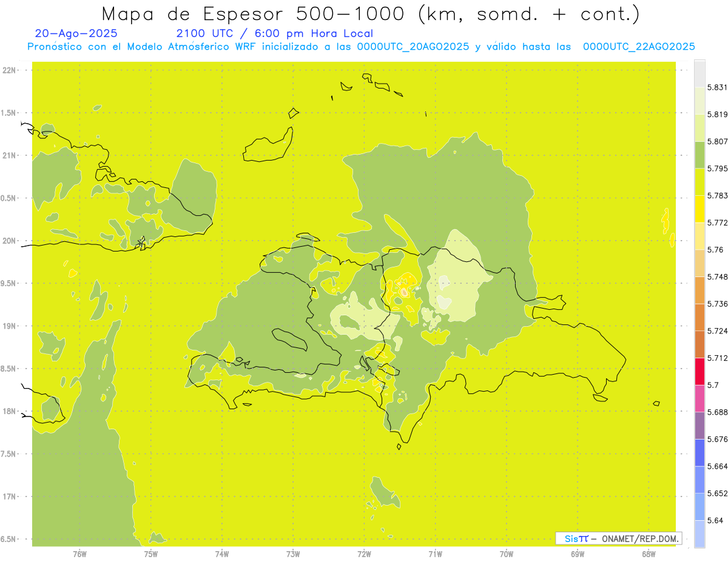Select the legend value 5.807
Viewport: 728px width, 562px height.
point(717,141)
